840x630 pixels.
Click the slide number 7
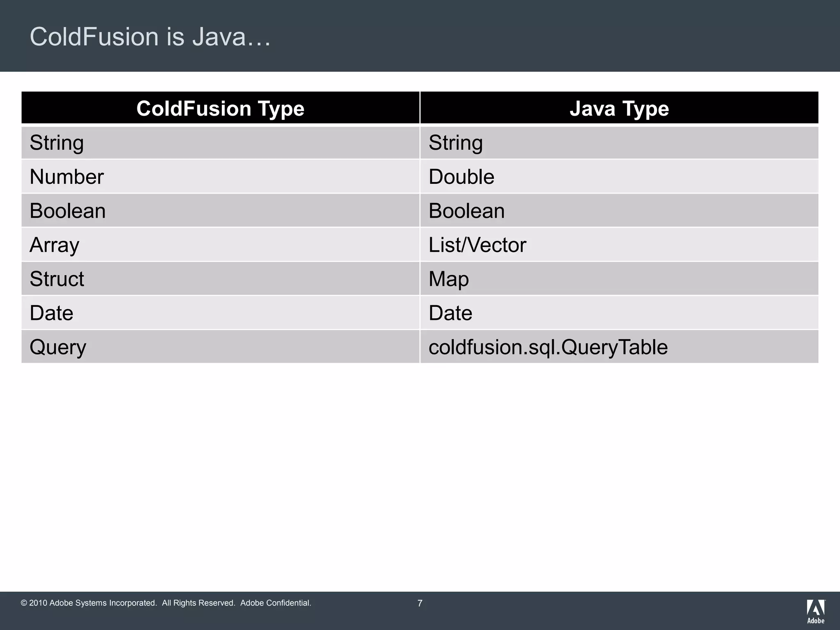point(420,603)
